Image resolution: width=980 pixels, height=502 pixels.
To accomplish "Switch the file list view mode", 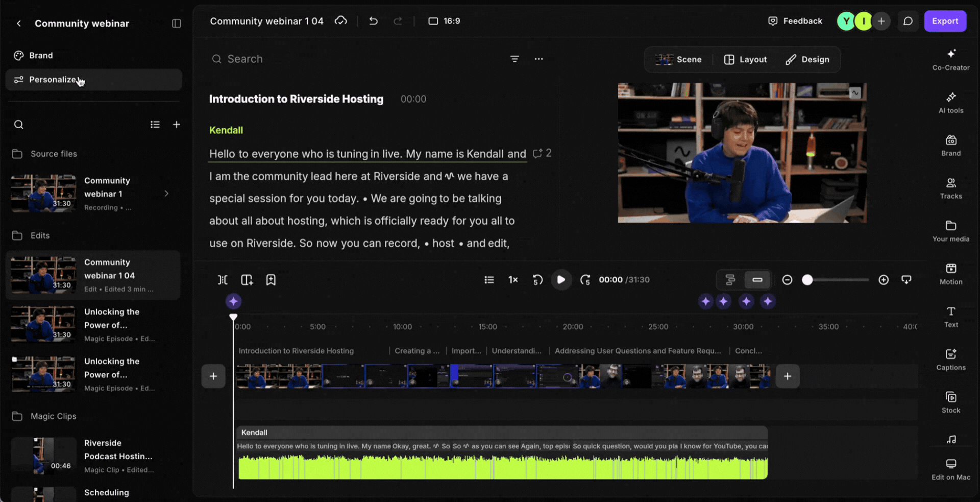I will pos(155,125).
